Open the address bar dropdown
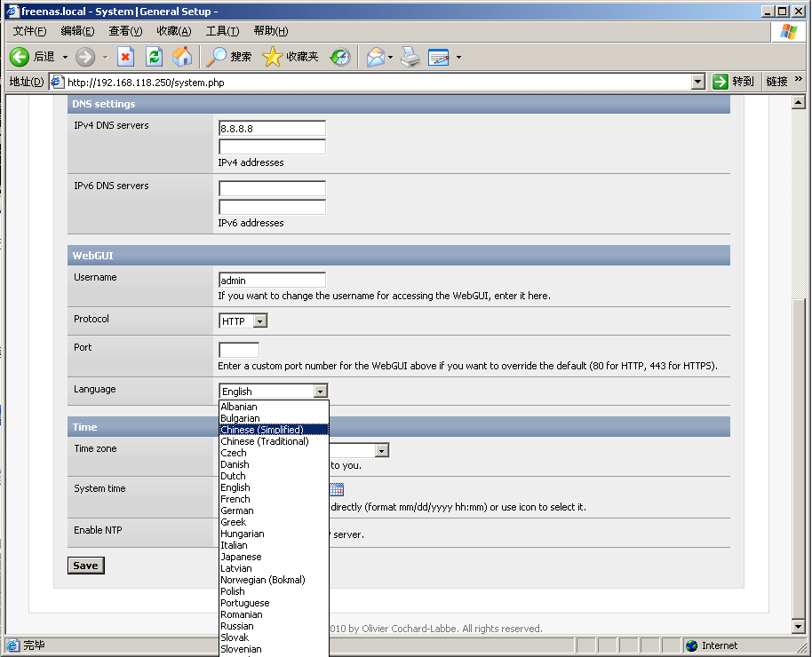The image size is (812, 657). tap(698, 82)
